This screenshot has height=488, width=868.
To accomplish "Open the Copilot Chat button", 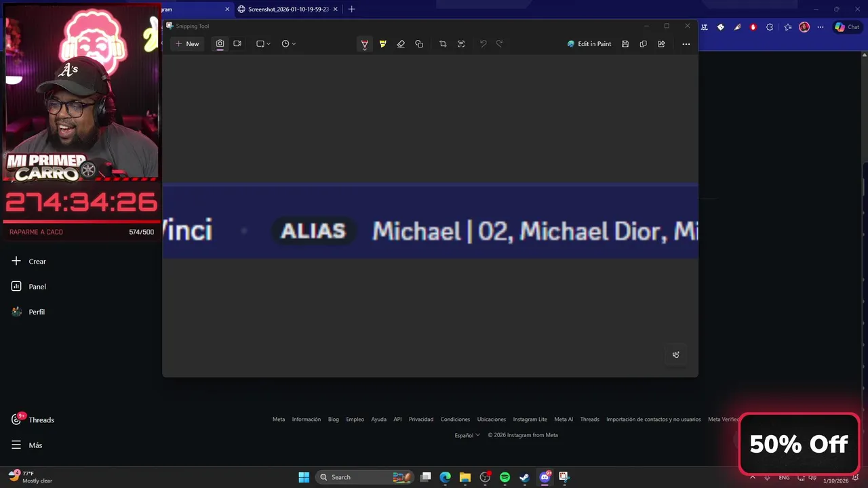I will point(848,27).
